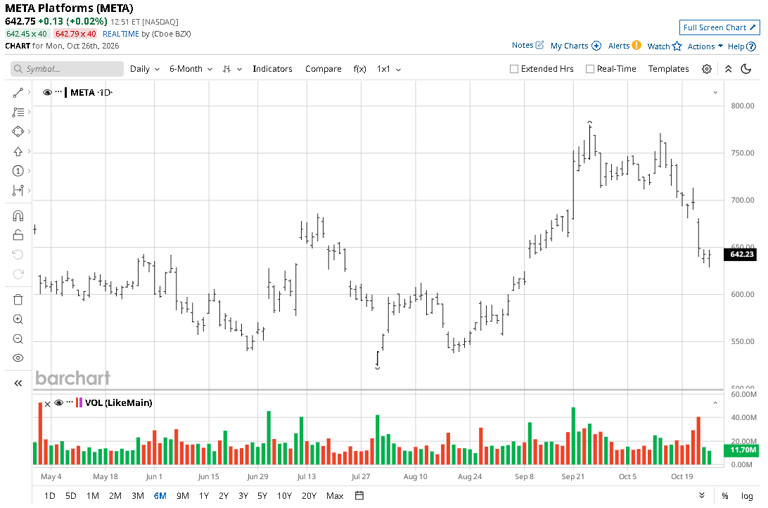This screenshot has height=508, width=768.
Task: Collapse the main price pane chevron
Action: click(715, 92)
